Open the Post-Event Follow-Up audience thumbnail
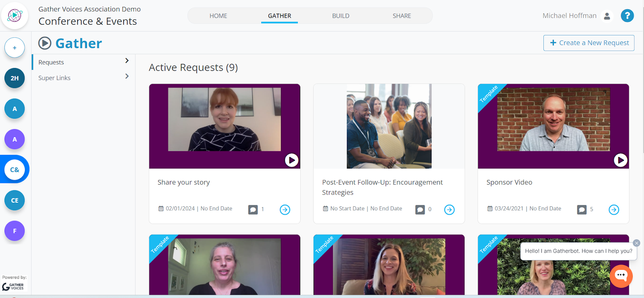This screenshot has height=298, width=644. click(389, 126)
